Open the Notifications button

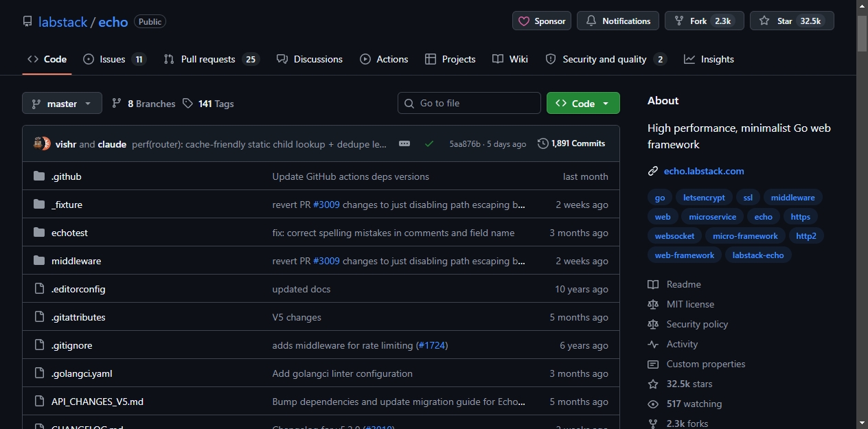(618, 21)
